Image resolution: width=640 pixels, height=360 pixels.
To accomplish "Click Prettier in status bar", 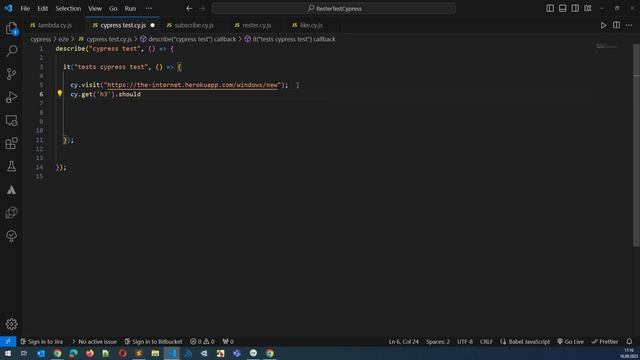I will [x=605, y=341].
